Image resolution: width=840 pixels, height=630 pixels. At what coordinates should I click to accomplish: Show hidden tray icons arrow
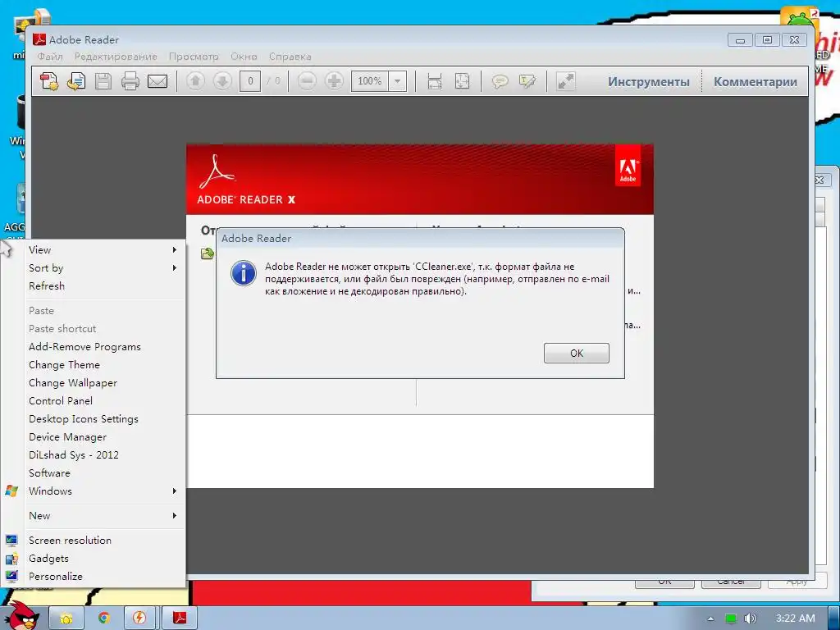(711, 619)
